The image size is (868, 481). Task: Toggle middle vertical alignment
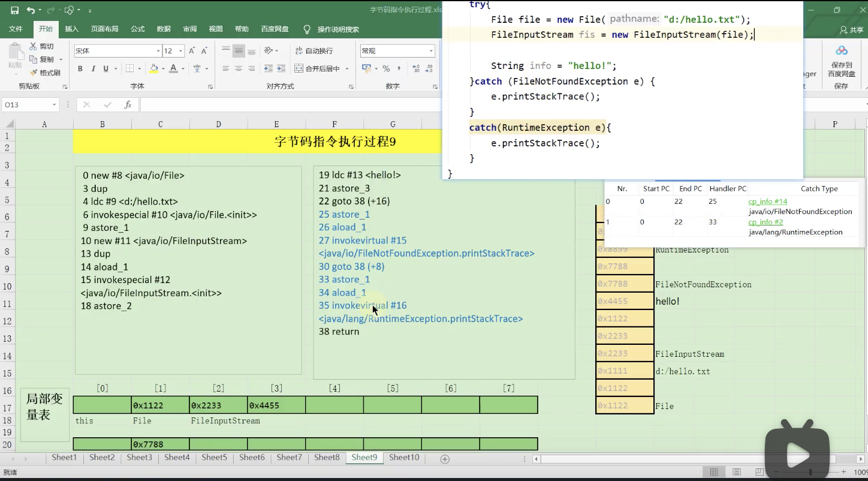coord(239,51)
